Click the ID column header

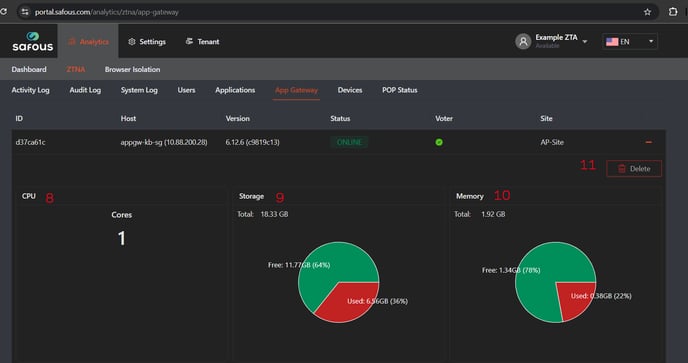(x=19, y=119)
